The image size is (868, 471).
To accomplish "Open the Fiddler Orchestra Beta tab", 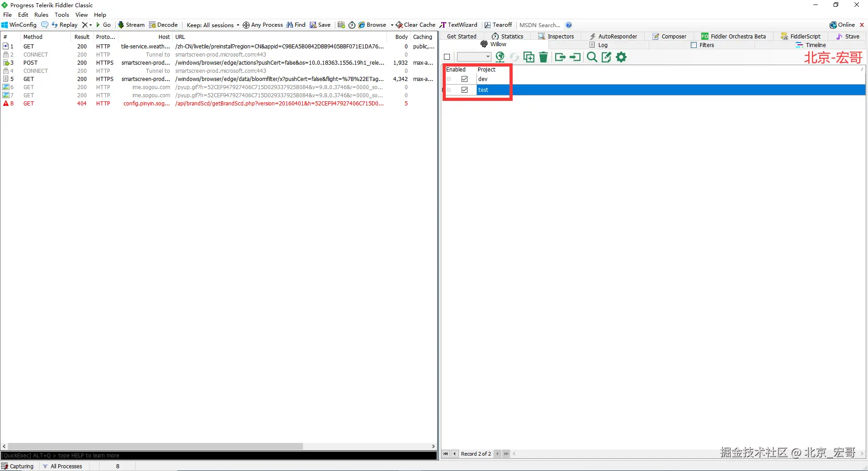I will point(734,37).
